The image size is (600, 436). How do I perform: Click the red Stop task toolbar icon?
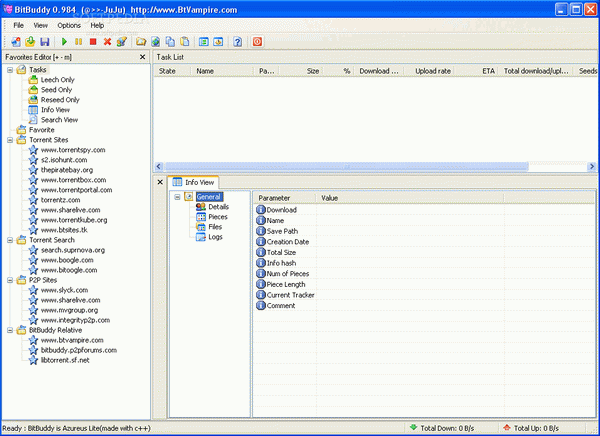(x=93, y=42)
